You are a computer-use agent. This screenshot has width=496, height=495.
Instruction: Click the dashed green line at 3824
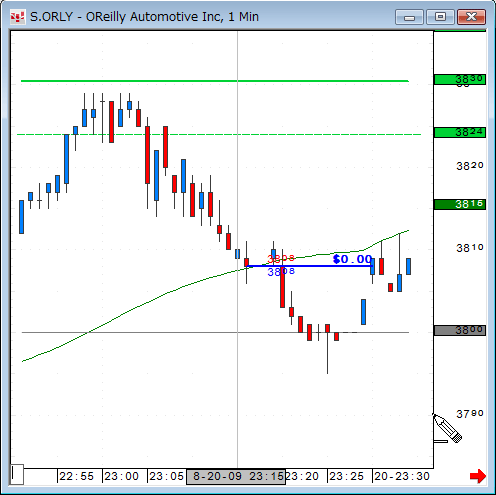tap(219, 134)
